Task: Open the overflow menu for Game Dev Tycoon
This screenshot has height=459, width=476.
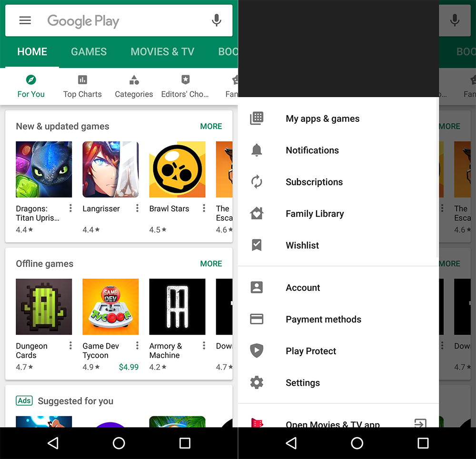Action: point(137,345)
